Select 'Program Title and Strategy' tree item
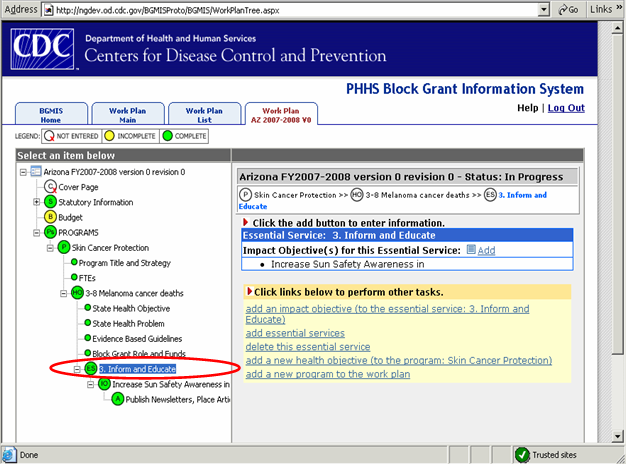The height and width of the screenshot is (464, 626). coord(125,263)
